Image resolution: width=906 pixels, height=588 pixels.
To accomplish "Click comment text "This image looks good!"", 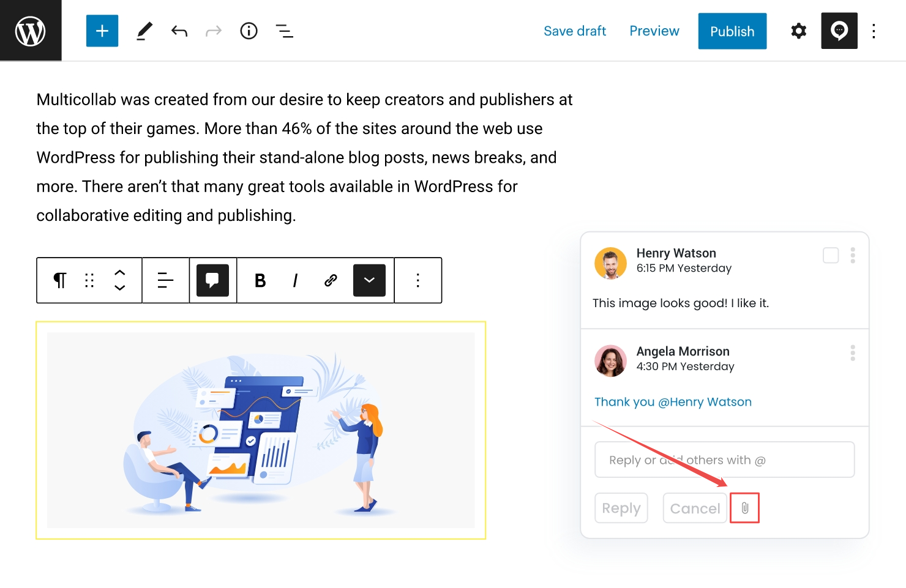I will point(660,303).
